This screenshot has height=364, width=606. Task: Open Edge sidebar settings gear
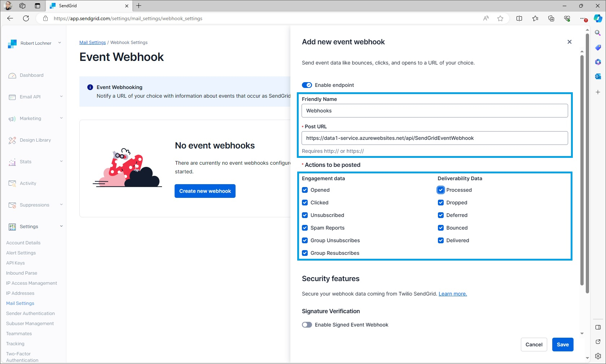(598, 356)
